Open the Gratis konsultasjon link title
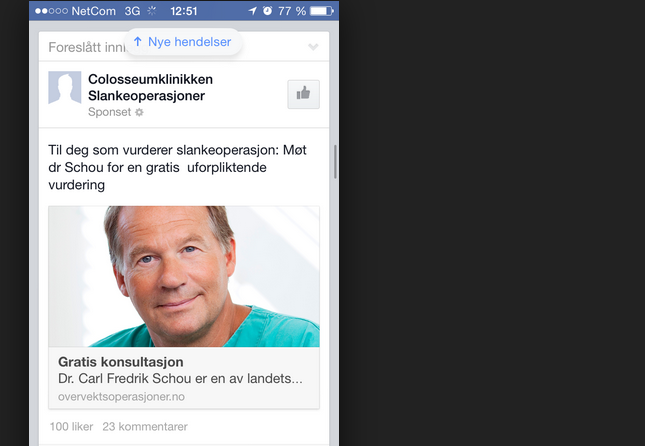The width and height of the screenshot is (645, 446). pyautogui.click(x=121, y=362)
